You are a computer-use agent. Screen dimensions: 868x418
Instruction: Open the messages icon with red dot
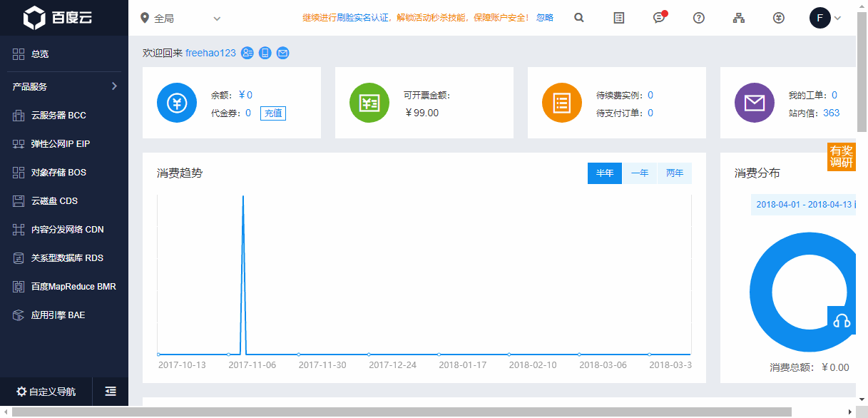point(660,18)
